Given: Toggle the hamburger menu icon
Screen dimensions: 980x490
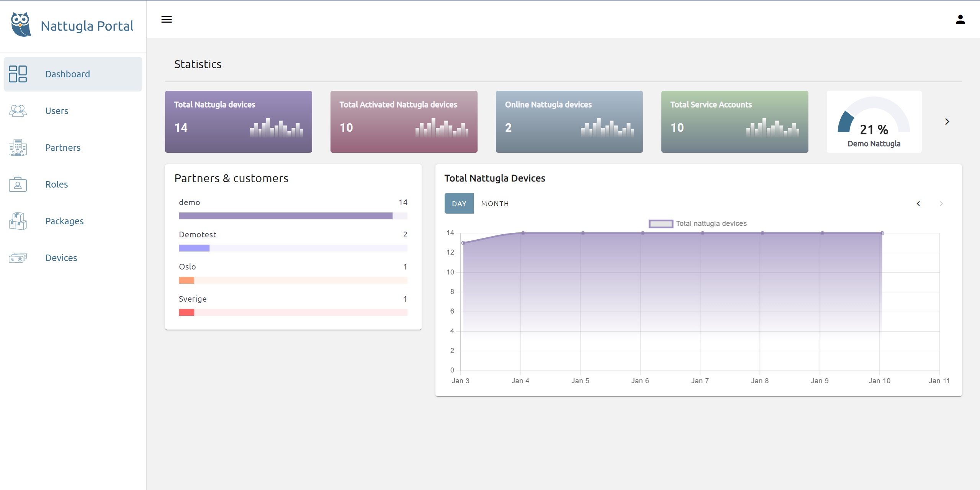Looking at the screenshot, I should click(167, 20).
